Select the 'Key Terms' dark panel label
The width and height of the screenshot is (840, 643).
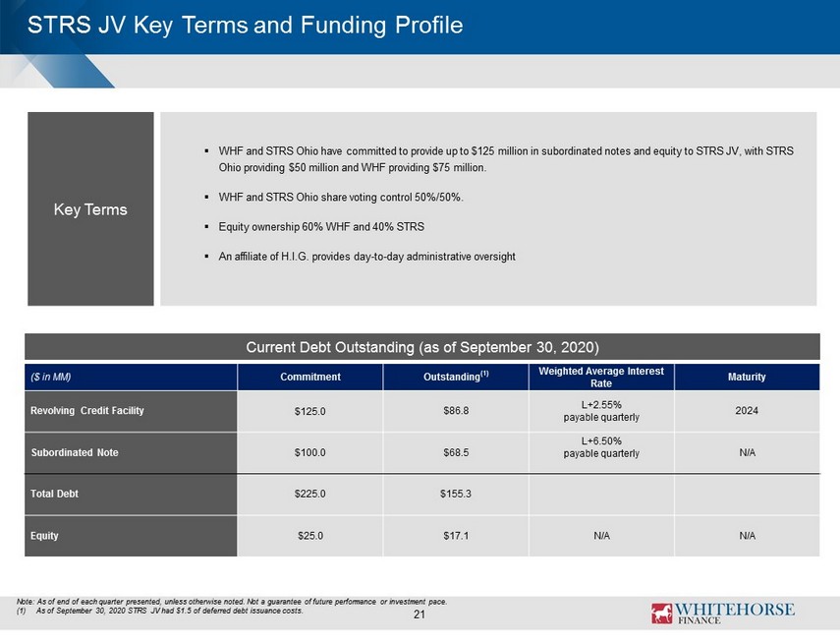tap(90, 209)
